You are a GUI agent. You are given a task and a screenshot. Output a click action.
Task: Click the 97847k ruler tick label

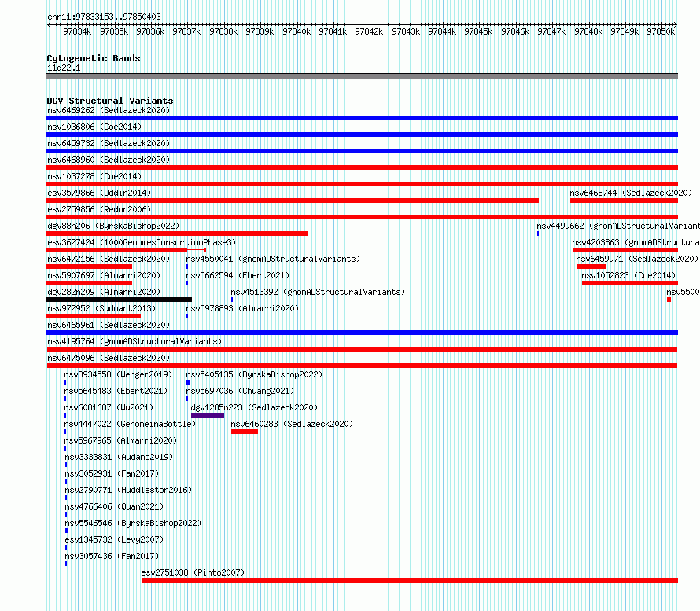coord(551,31)
